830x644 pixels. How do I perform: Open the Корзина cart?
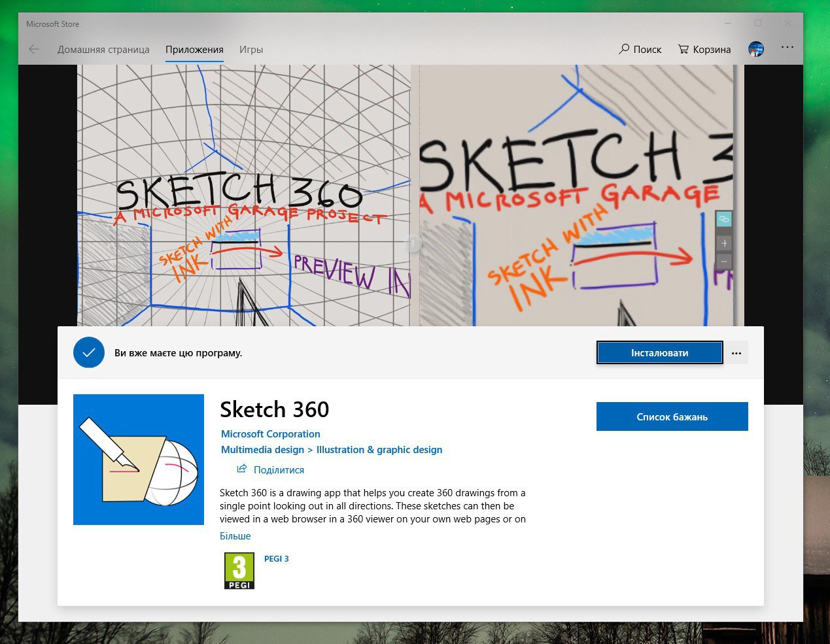pos(704,49)
